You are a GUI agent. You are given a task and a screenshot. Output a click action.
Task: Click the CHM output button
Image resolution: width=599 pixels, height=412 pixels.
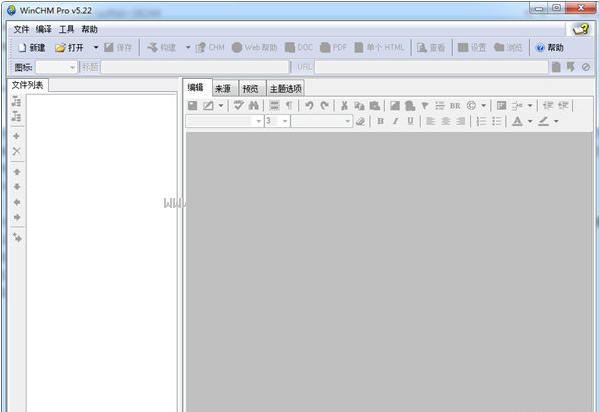coord(210,47)
